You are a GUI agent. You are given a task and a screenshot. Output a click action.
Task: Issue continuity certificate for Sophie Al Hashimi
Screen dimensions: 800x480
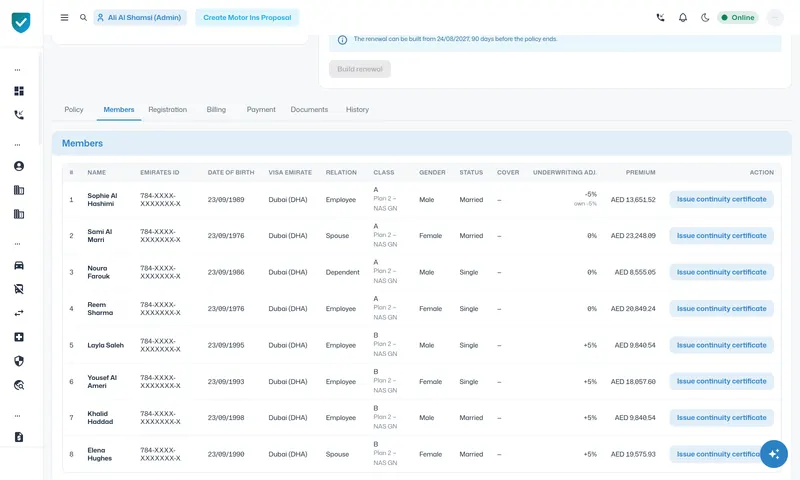pos(721,199)
